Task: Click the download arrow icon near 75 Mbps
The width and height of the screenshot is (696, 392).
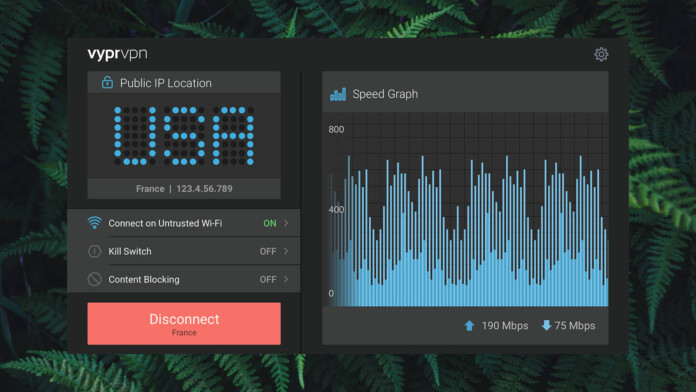Action: tap(546, 325)
